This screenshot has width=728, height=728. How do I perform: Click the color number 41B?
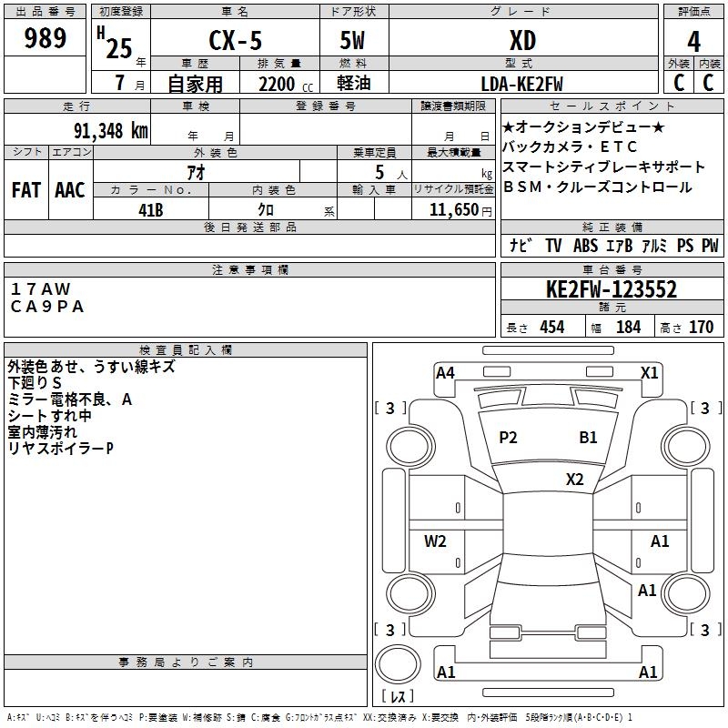pyautogui.click(x=150, y=209)
